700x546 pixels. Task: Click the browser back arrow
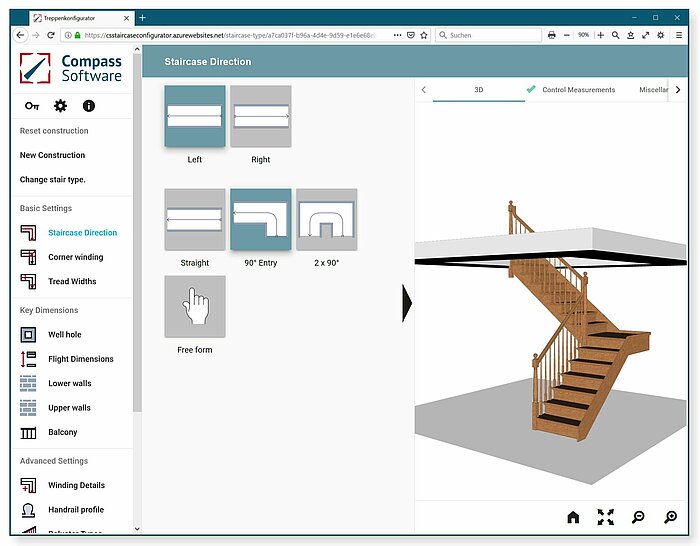[20, 35]
